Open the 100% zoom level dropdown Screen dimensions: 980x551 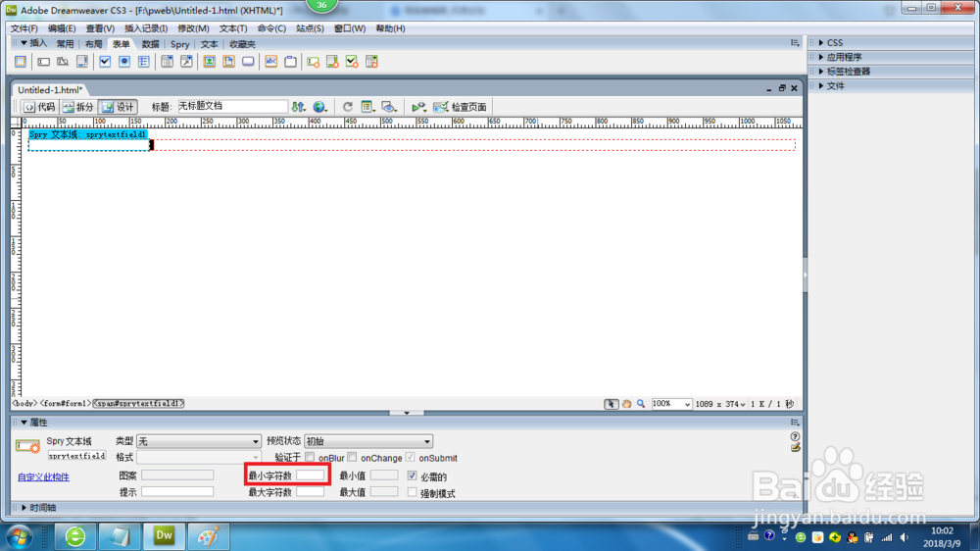point(671,404)
